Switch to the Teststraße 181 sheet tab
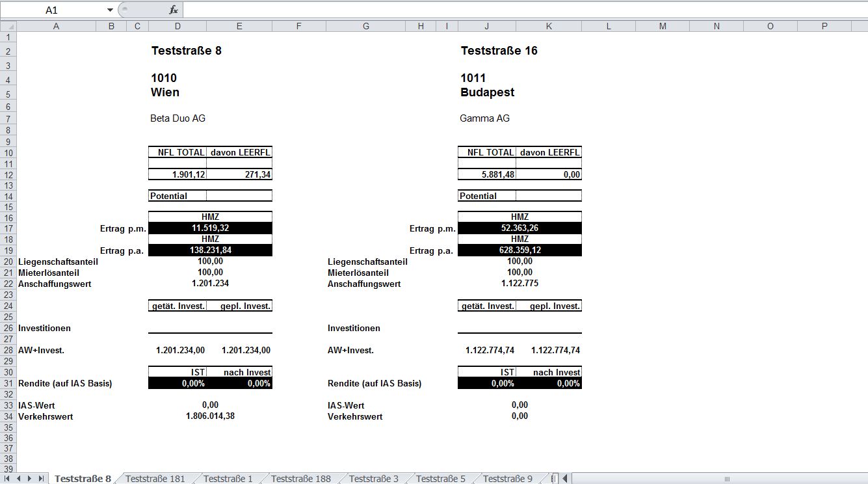This screenshot has height=484, width=868. (x=155, y=479)
